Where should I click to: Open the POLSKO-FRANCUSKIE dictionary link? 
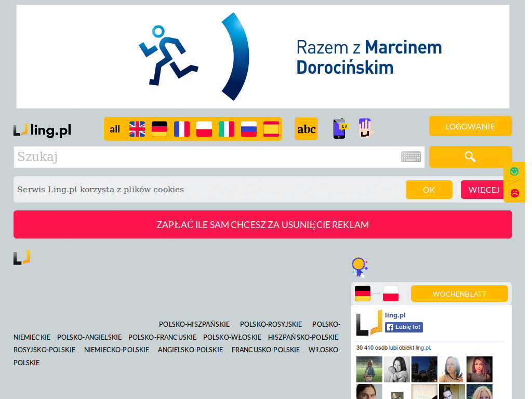tap(162, 337)
